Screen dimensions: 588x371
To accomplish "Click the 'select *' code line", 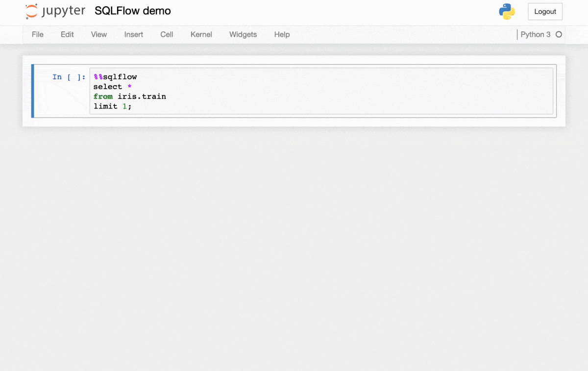I will 113,87.
